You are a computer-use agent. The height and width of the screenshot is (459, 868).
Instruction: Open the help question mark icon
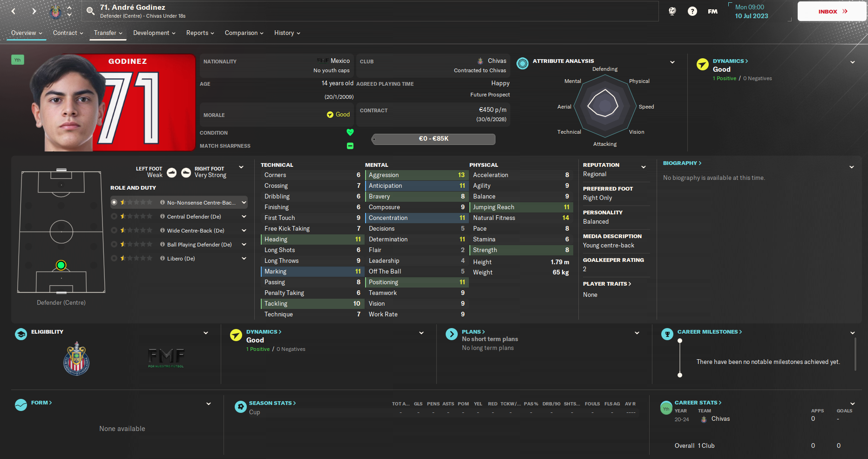click(692, 11)
